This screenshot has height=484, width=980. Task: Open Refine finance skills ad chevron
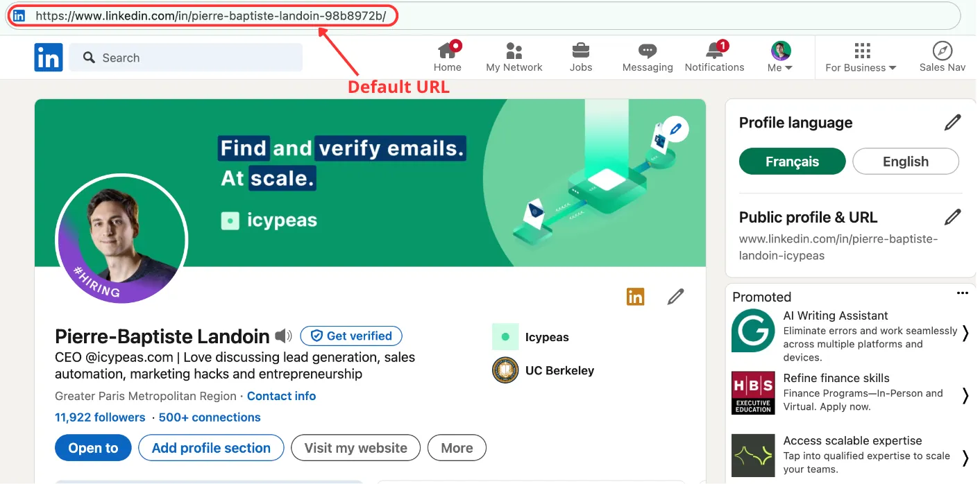click(965, 395)
